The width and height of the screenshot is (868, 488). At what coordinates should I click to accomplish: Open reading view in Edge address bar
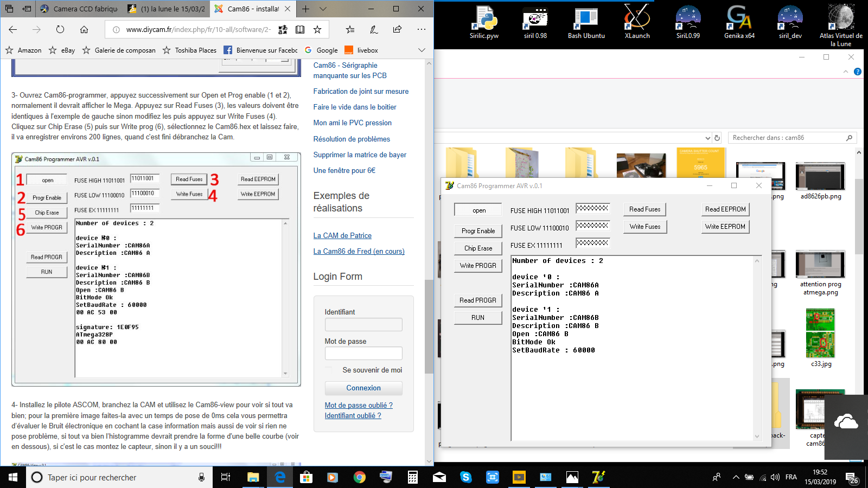[x=300, y=29]
